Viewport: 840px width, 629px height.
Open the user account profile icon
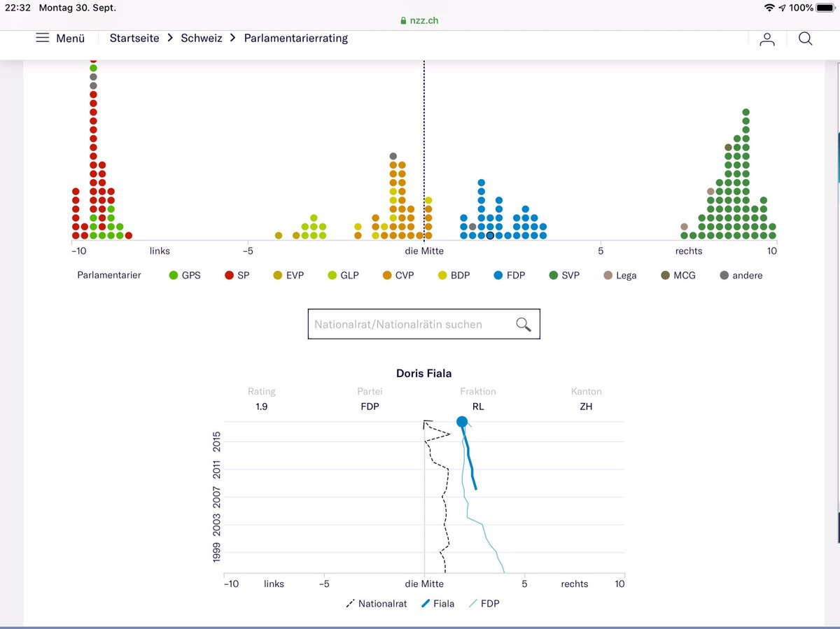click(767, 39)
